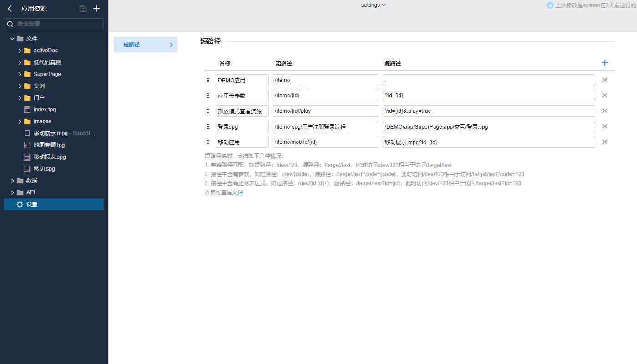Expand the SuperPage folder

point(20,74)
